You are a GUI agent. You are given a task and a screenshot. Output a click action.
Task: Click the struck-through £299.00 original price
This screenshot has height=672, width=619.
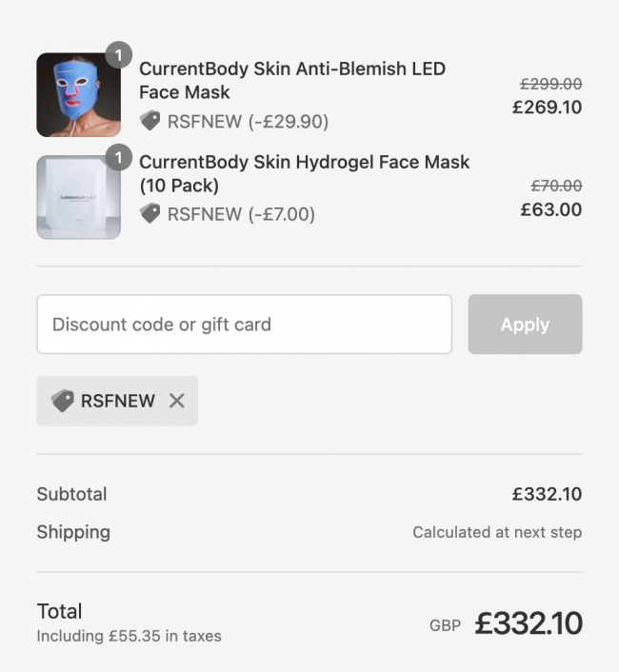[550, 84]
